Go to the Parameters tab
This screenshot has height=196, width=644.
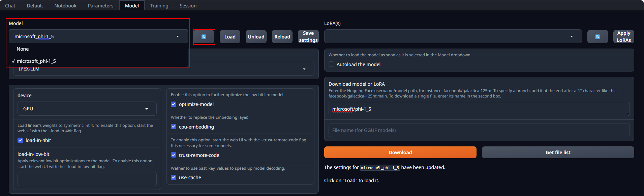click(x=100, y=6)
